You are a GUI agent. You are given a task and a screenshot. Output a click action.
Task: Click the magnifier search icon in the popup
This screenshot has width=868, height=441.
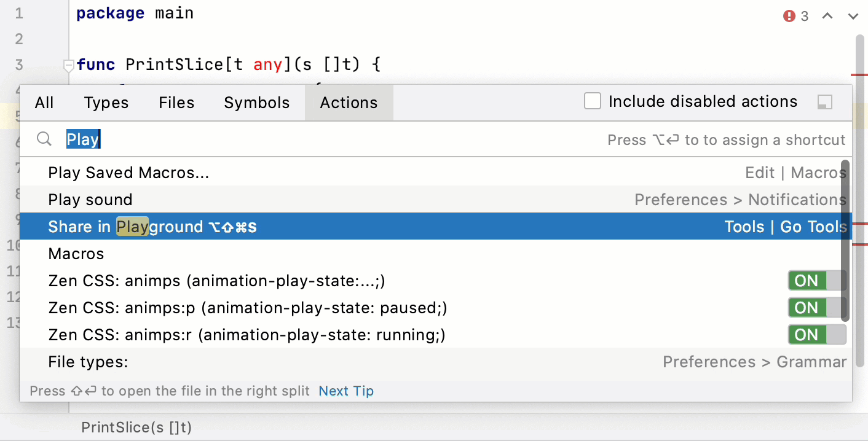click(x=43, y=139)
